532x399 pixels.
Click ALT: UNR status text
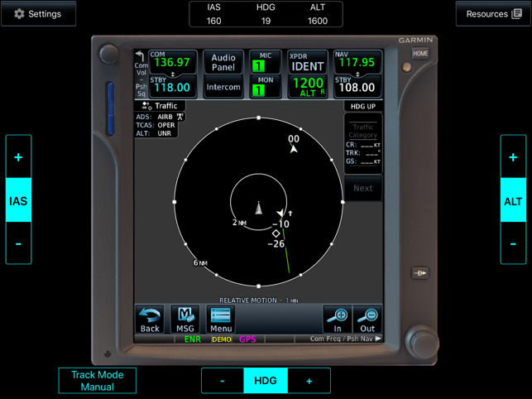coord(154,133)
